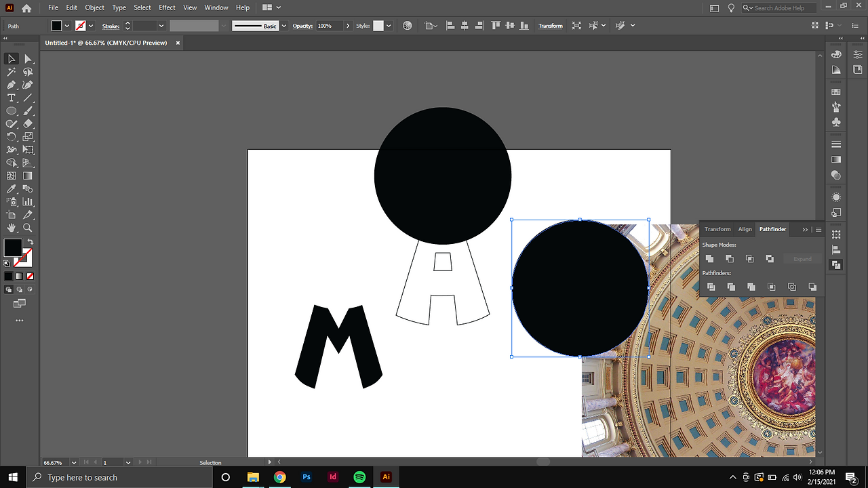
Task: Open Spotify from the Windows taskbar
Action: [x=359, y=477]
